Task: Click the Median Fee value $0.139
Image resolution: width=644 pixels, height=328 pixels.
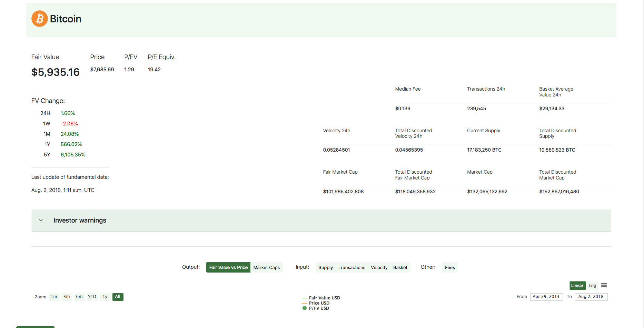Action: click(x=403, y=109)
